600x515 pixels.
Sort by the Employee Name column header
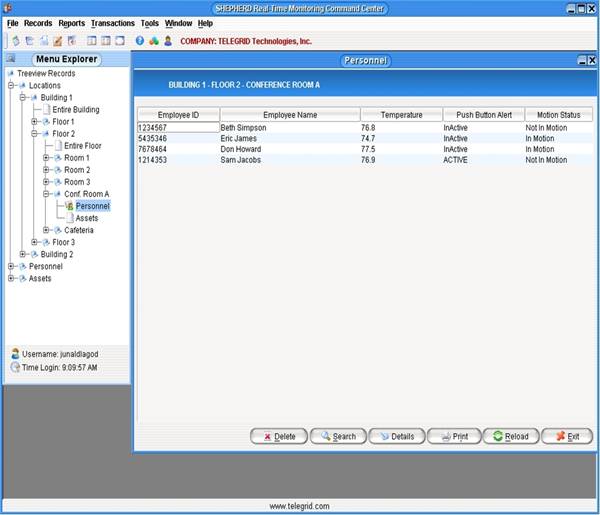(290, 115)
